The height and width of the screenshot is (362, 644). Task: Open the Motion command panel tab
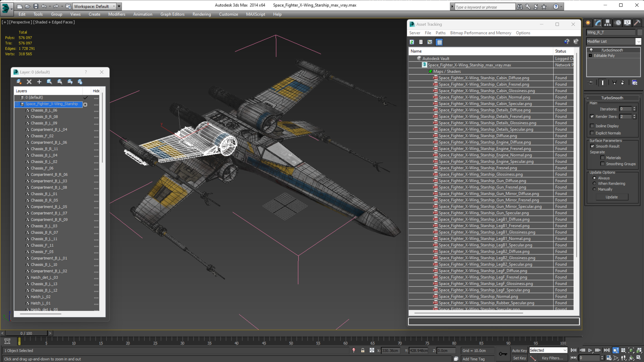click(618, 23)
